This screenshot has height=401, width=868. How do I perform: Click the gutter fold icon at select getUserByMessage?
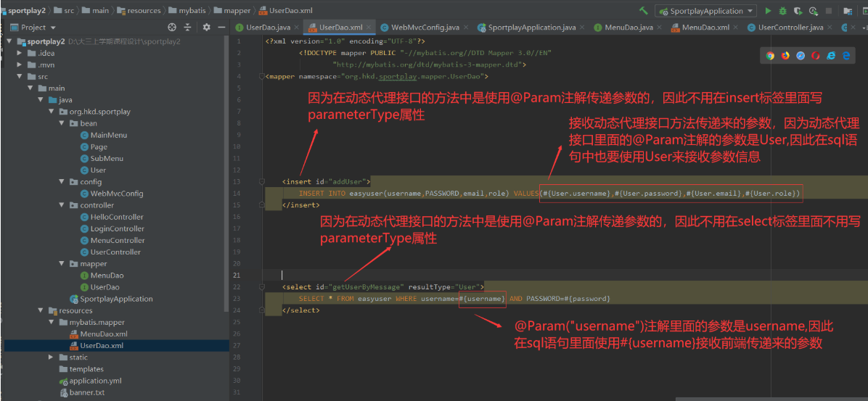(x=262, y=286)
